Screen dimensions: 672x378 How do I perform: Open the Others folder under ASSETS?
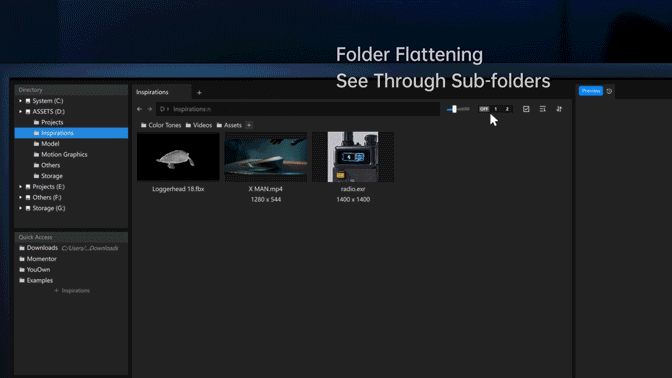point(50,165)
